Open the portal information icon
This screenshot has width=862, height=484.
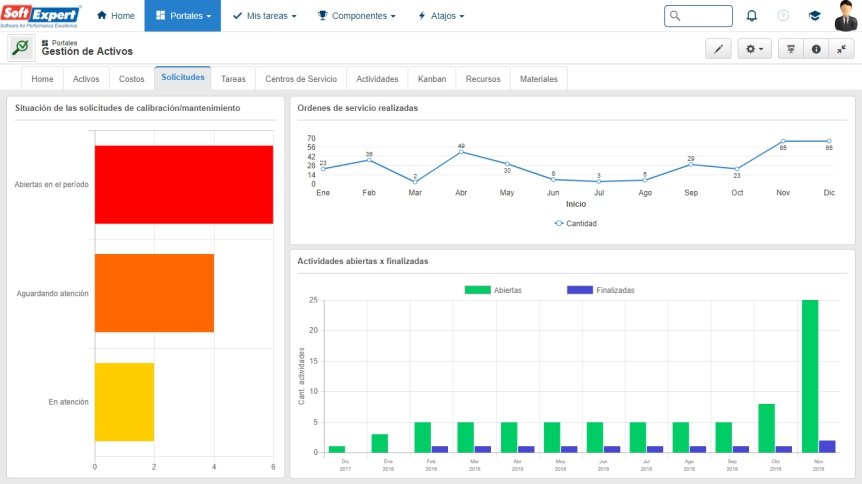coord(816,49)
